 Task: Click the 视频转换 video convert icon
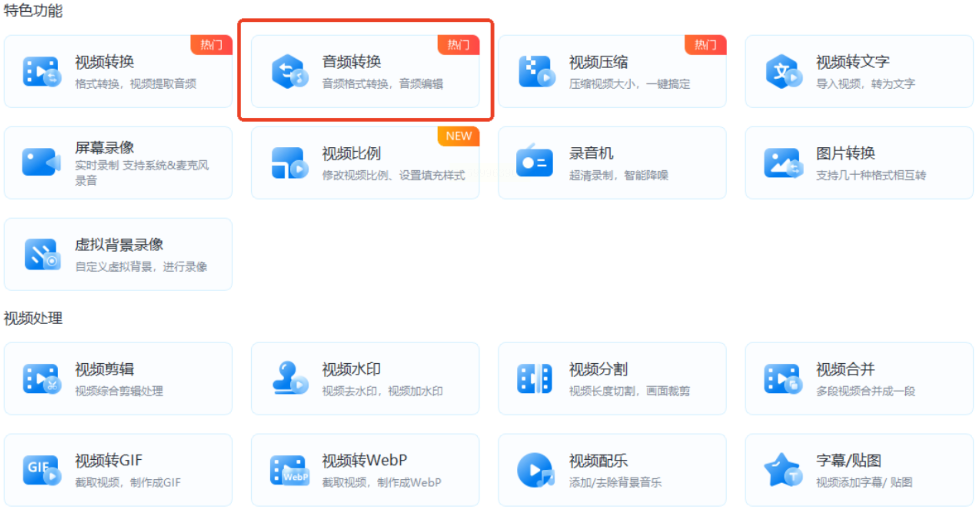[x=41, y=71]
